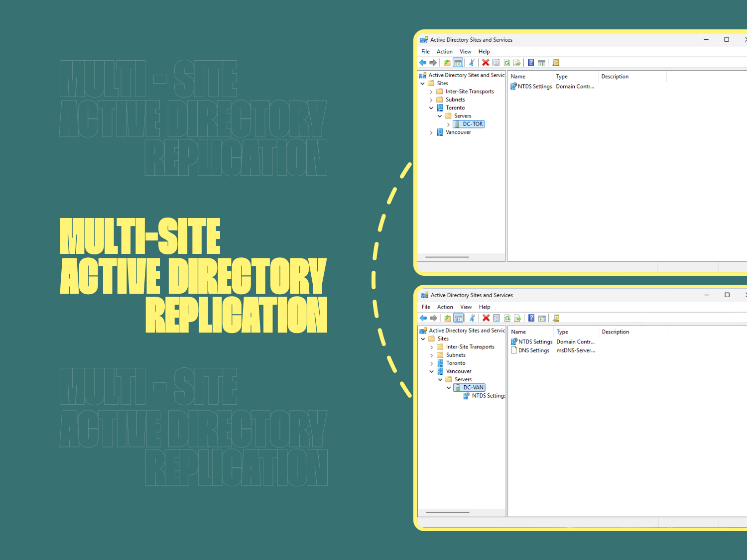Open Help using the blue question mark icon
Viewport: 747px width, 560px height.
530,62
